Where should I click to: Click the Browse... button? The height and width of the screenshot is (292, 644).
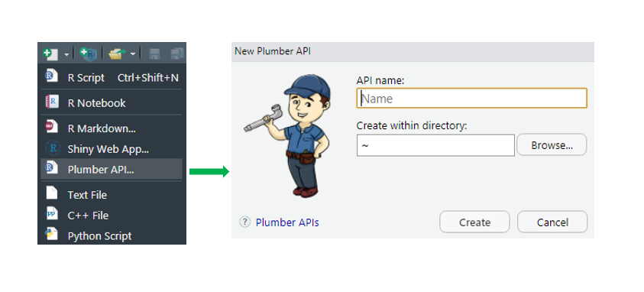pyautogui.click(x=552, y=145)
